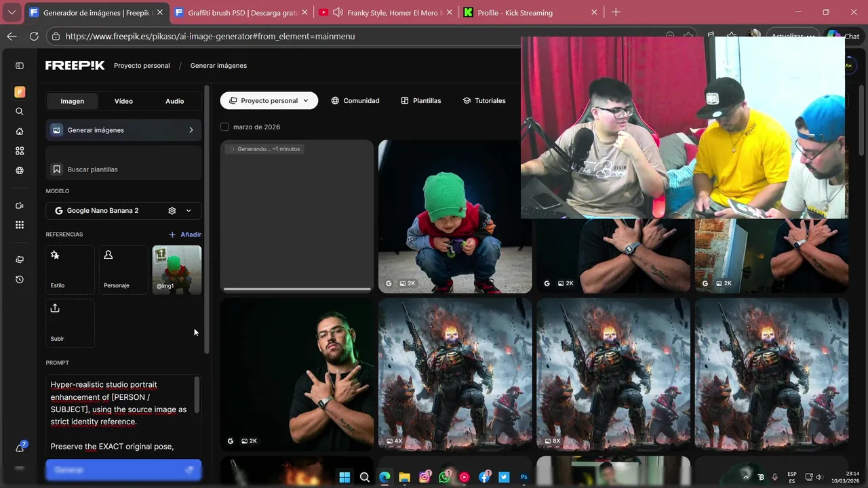The width and height of the screenshot is (868, 488).
Task: Switch to the Imagen tab
Action: (x=73, y=101)
